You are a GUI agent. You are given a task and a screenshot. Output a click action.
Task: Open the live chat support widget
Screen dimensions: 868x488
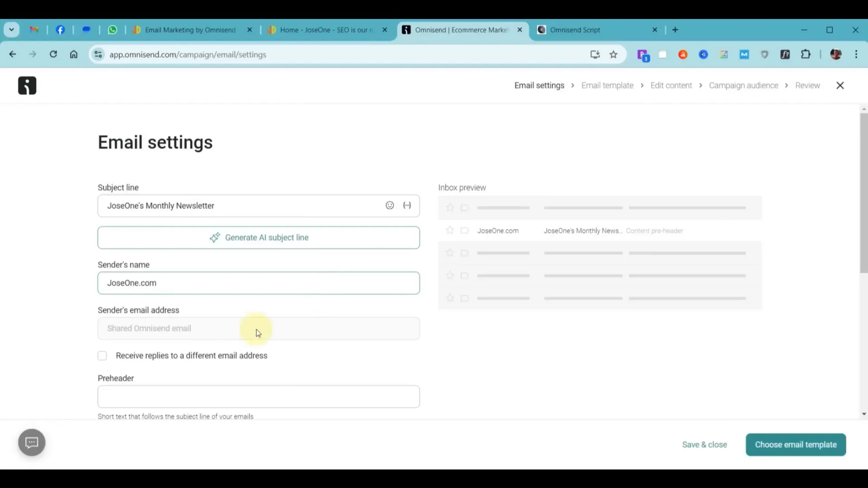click(x=32, y=442)
